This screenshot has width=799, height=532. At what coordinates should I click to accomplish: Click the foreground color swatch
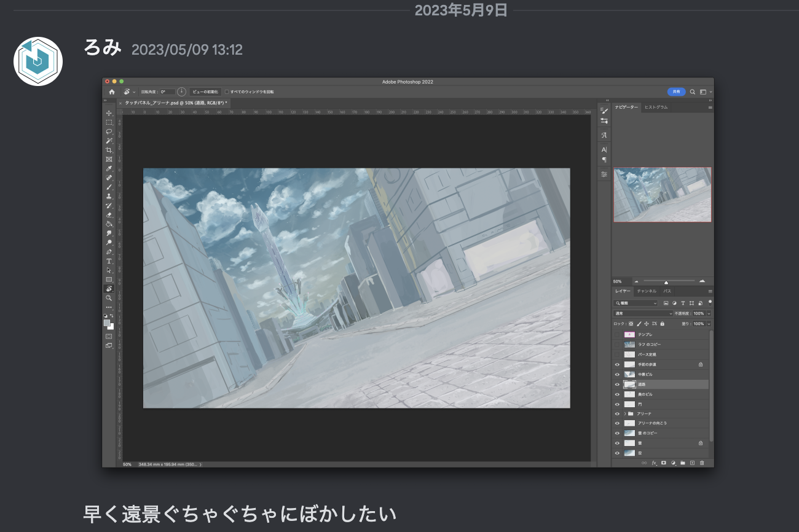[x=107, y=323]
